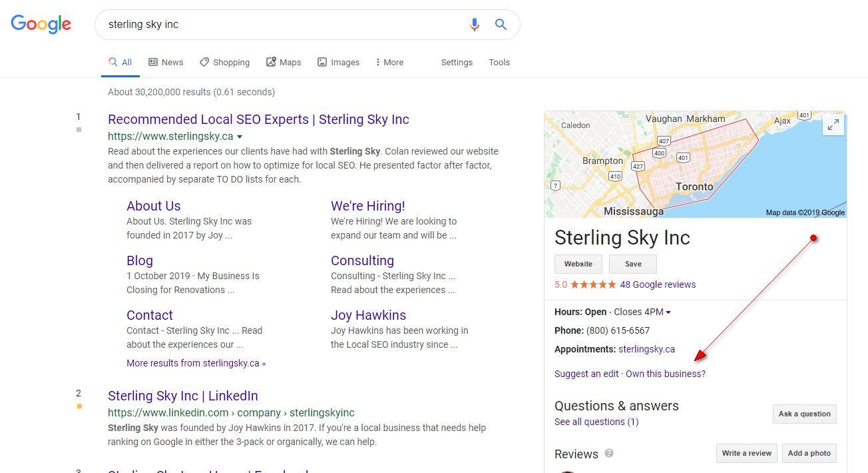This screenshot has width=868, height=473.
Task: Open the Consulting sitelink
Action: 363,260
